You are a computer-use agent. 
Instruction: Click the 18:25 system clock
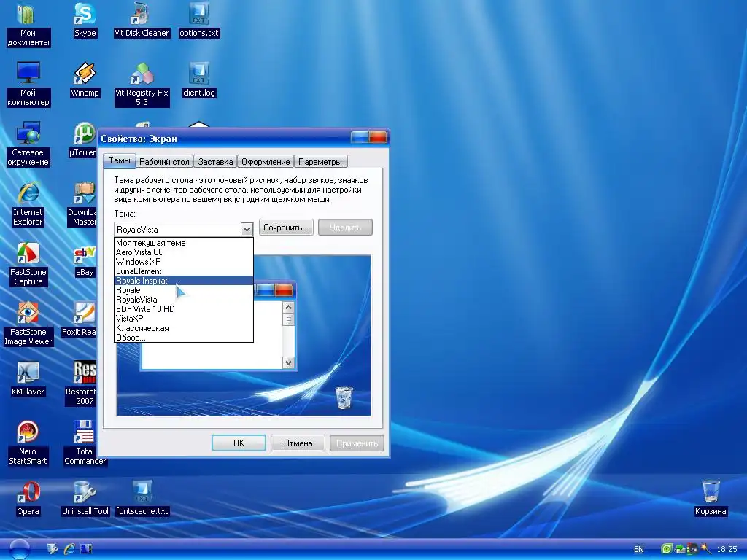(x=727, y=550)
